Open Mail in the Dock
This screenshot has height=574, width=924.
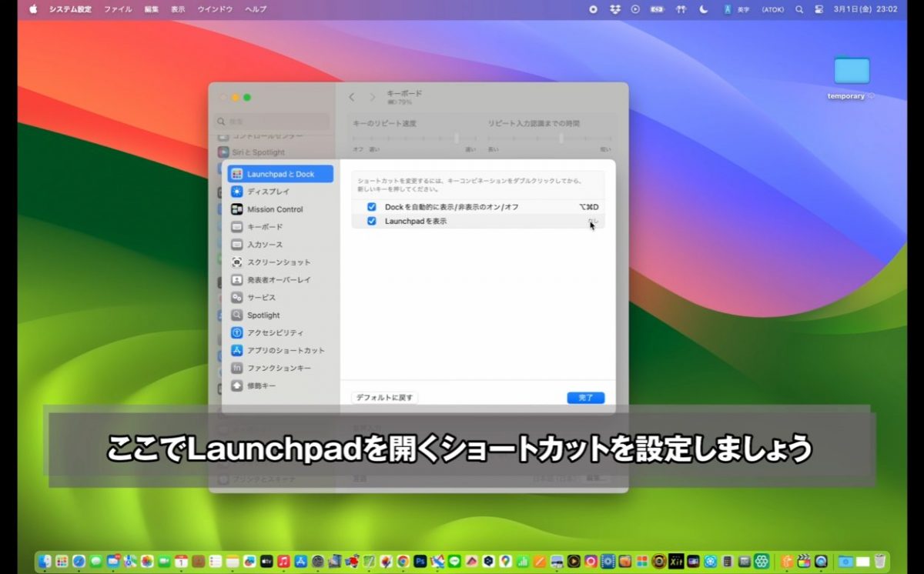click(113, 561)
